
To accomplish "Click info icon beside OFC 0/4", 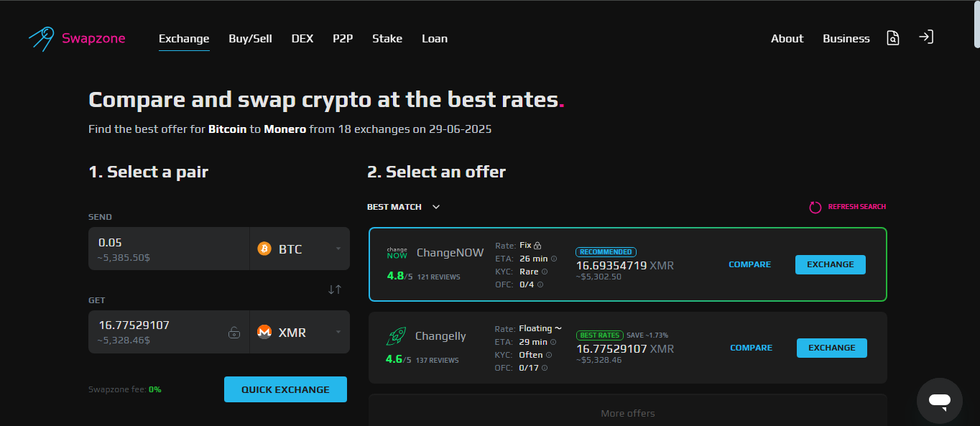I will 540,284.
